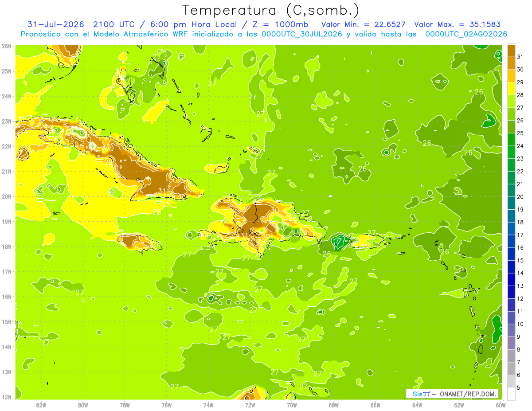Click latitude axis label 25N
Viewport: 532px width, 411px height.
(6, 71)
